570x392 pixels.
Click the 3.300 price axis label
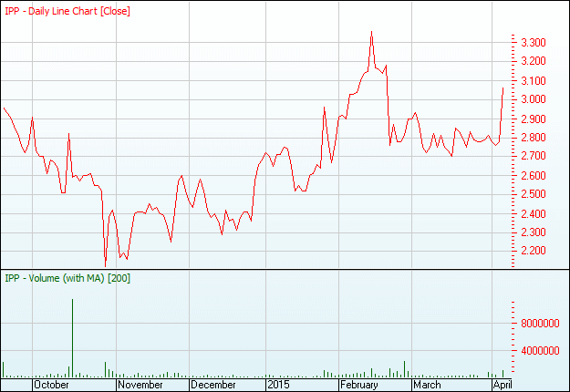(534, 42)
